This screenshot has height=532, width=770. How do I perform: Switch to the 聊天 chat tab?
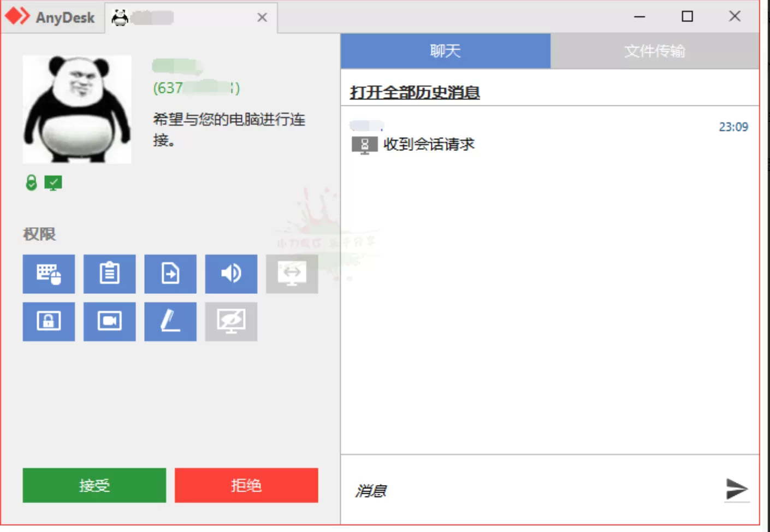pyautogui.click(x=445, y=51)
